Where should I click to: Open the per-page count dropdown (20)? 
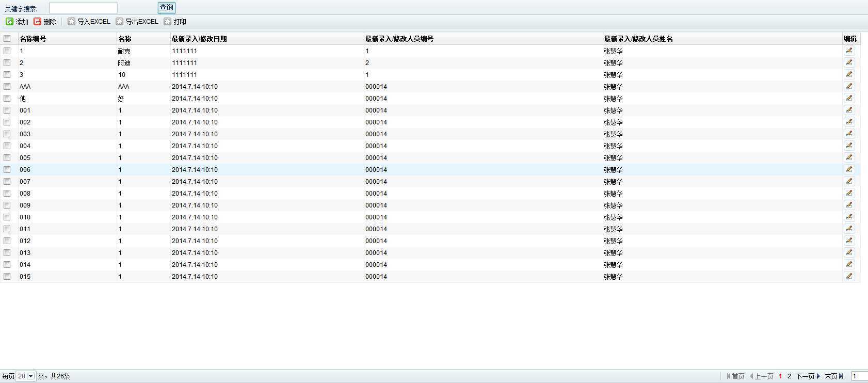[x=26, y=376]
